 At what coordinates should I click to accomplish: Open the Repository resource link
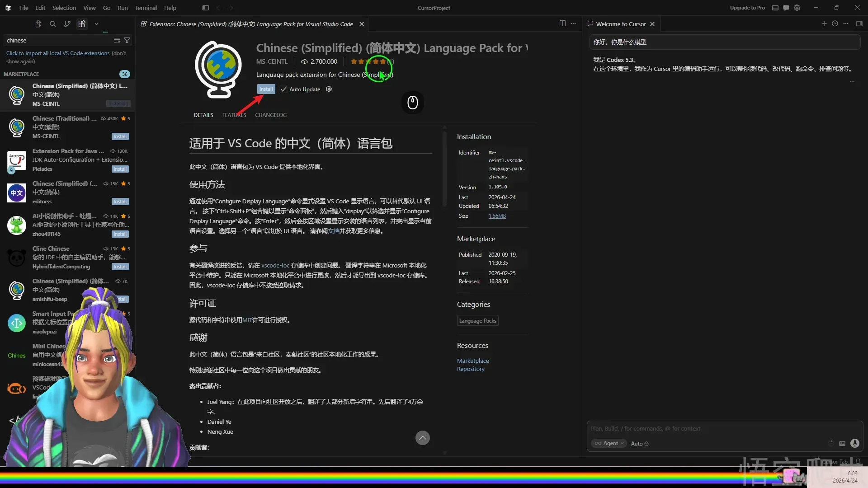(x=470, y=369)
